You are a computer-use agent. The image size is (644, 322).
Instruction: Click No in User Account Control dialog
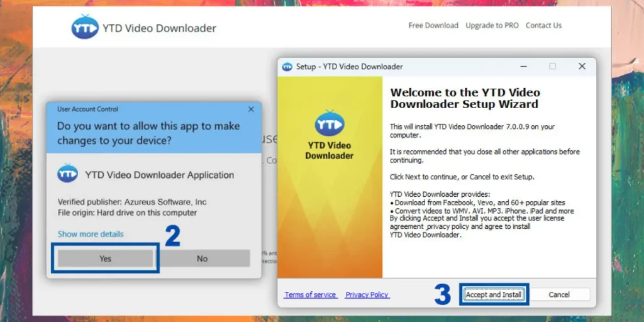pyautogui.click(x=202, y=258)
